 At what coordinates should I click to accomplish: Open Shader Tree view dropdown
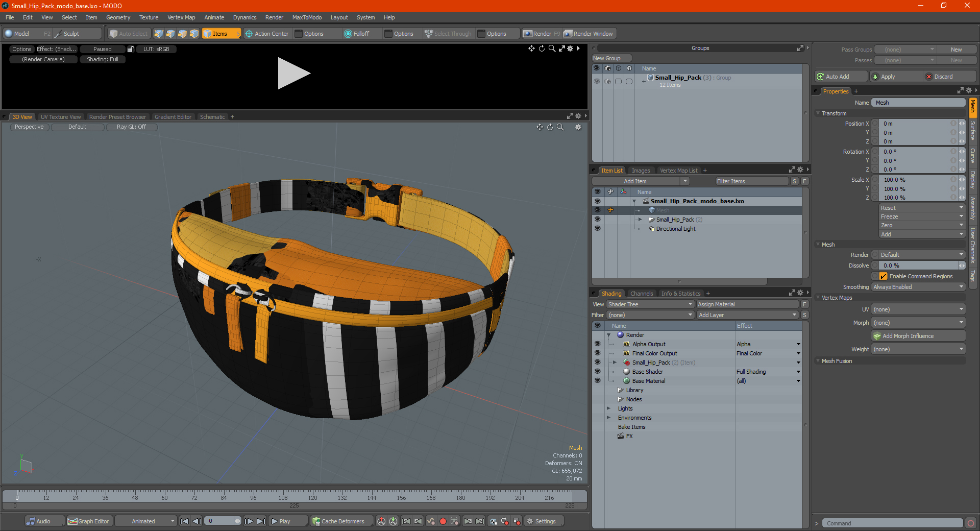click(x=650, y=304)
